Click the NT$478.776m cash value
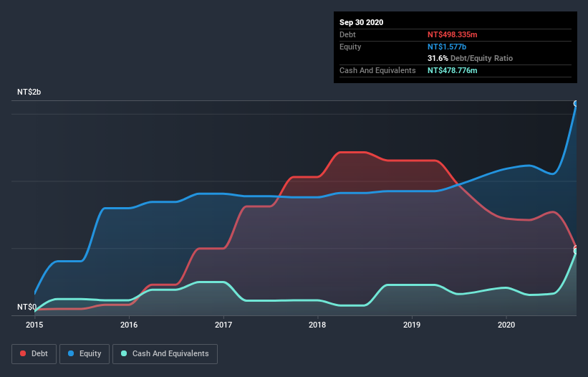The width and height of the screenshot is (588, 377). (x=452, y=70)
